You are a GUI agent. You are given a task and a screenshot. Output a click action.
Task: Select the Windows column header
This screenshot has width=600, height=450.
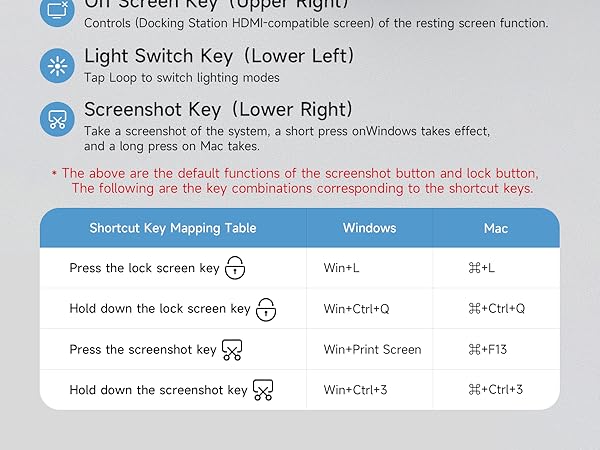pos(369,228)
